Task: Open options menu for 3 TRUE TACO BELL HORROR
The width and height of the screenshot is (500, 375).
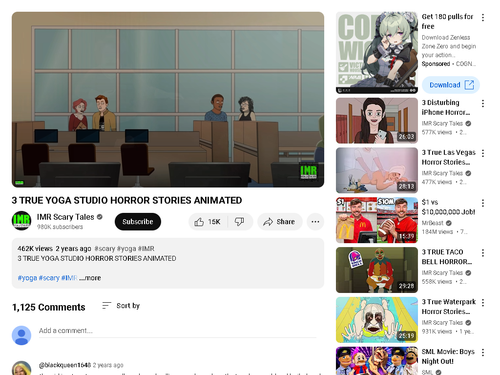Action: pos(483,253)
